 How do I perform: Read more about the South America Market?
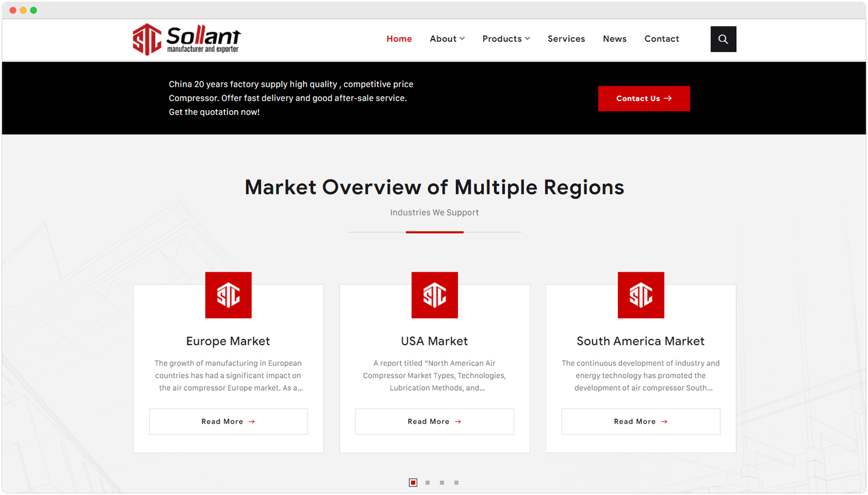pos(641,421)
